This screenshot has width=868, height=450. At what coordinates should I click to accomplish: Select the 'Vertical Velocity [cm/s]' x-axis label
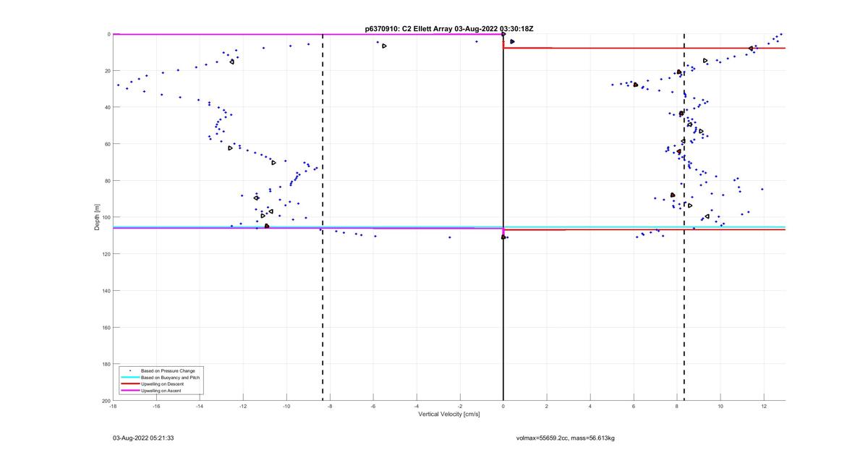(x=448, y=415)
